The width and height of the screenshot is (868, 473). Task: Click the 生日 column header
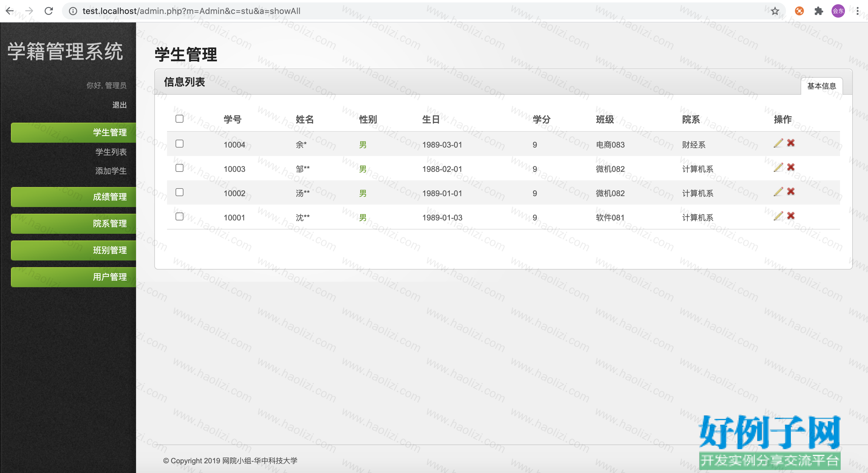(431, 120)
